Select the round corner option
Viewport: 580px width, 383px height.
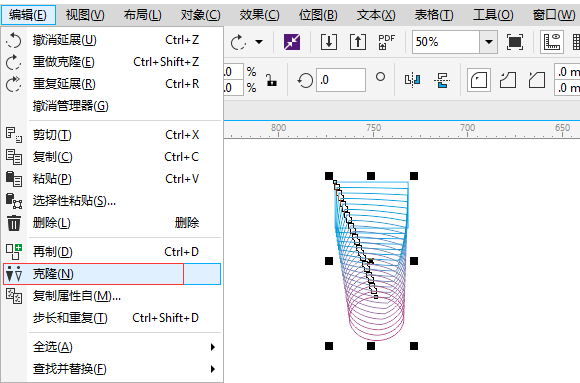pos(479,80)
